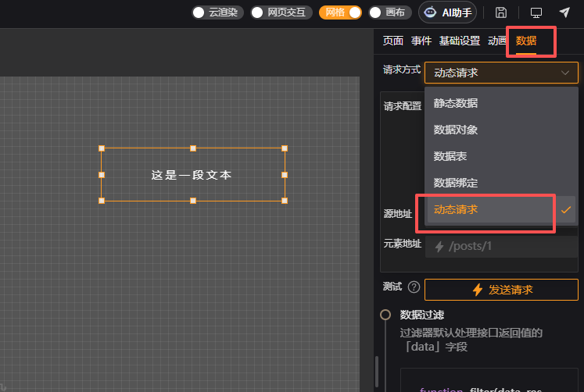Click the 测试 help question mark icon
The width and height of the screenshot is (584, 392).
414,287
